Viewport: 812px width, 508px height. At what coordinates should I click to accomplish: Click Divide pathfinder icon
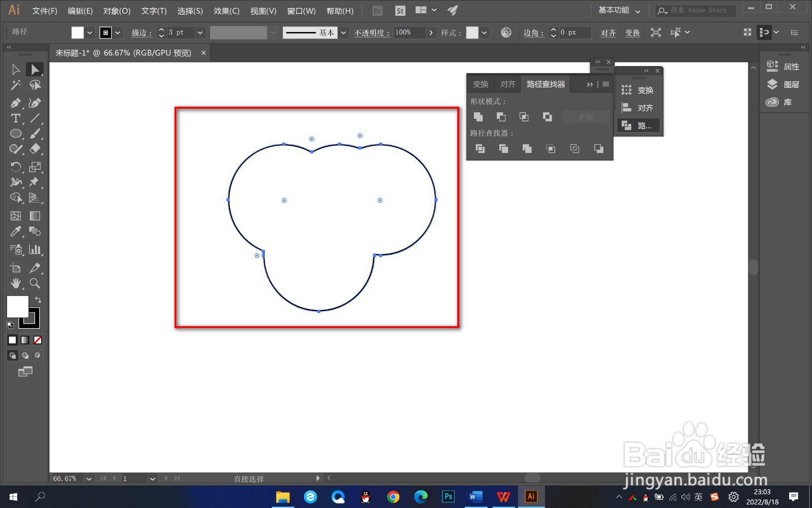point(480,148)
